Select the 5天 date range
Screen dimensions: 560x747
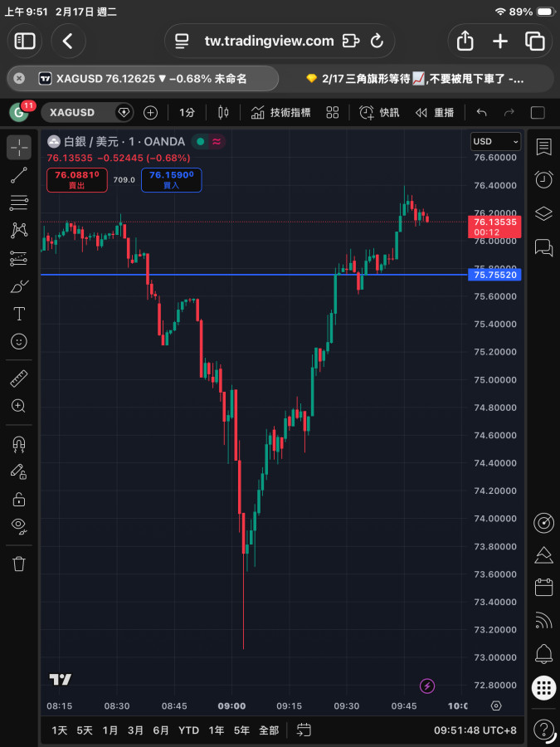85,730
